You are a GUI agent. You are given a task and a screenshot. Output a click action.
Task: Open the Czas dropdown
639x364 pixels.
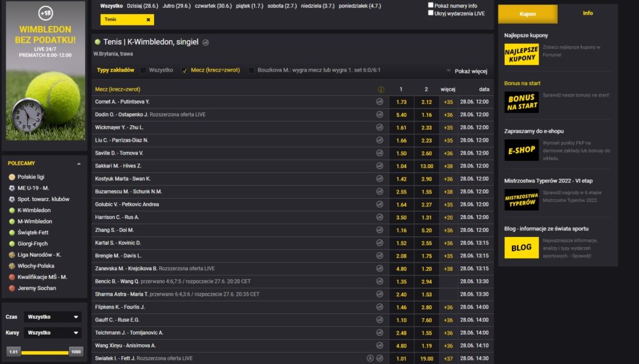click(x=52, y=317)
